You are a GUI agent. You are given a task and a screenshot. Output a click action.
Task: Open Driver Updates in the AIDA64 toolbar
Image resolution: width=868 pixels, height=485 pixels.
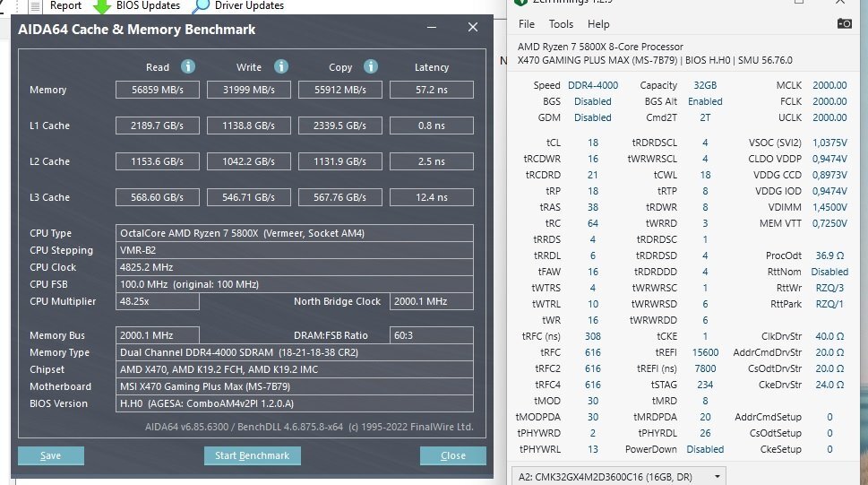238,6
